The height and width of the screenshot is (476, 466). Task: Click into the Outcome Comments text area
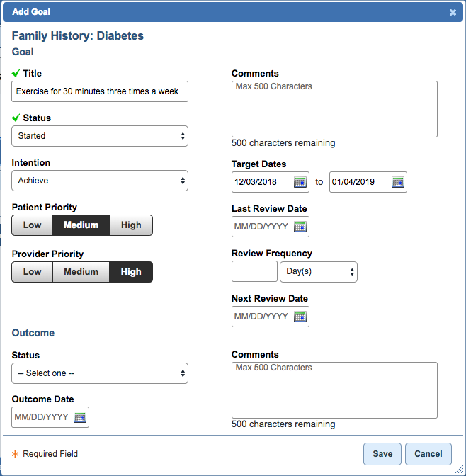coord(334,390)
